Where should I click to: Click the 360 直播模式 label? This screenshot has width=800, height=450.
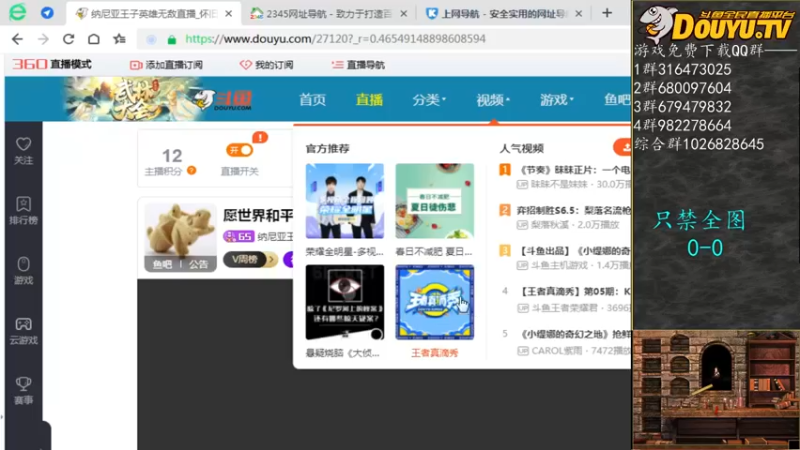pyautogui.click(x=52, y=64)
